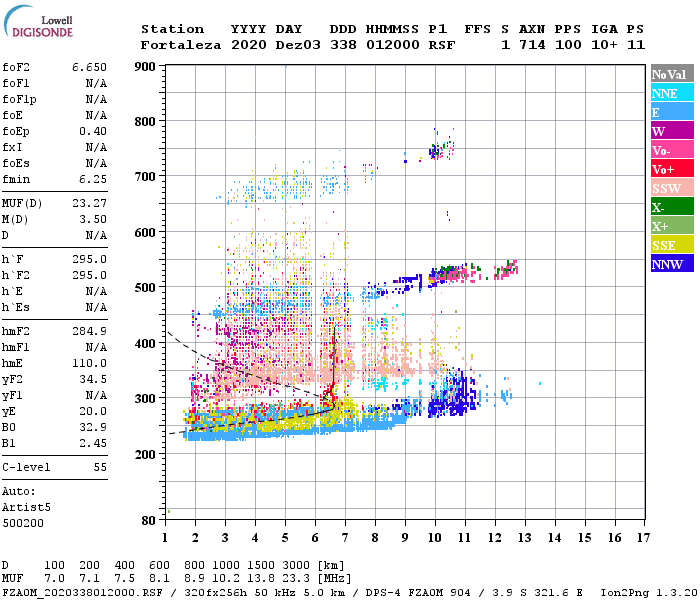This screenshot has width=700, height=600.
Task: Click the 900 km axis label
Action: (x=145, y=67)
